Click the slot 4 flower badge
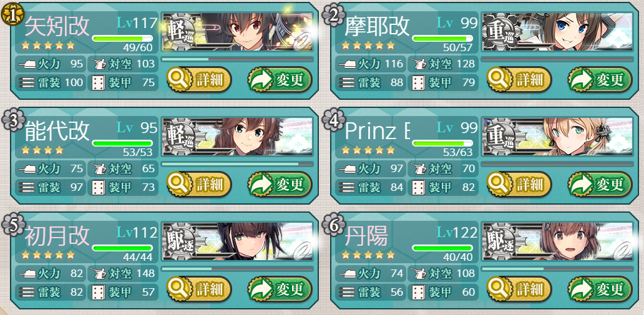 pos(331,120)
